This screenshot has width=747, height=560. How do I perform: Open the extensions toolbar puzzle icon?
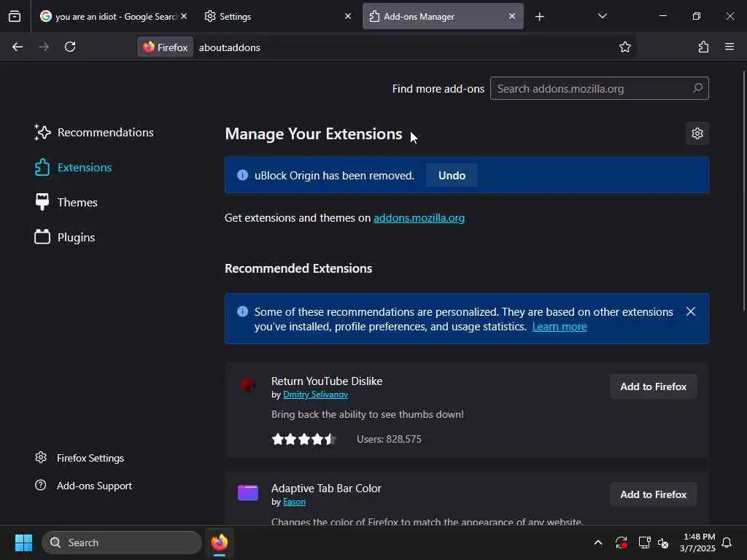pyautogui.click(x=703, y=47)
